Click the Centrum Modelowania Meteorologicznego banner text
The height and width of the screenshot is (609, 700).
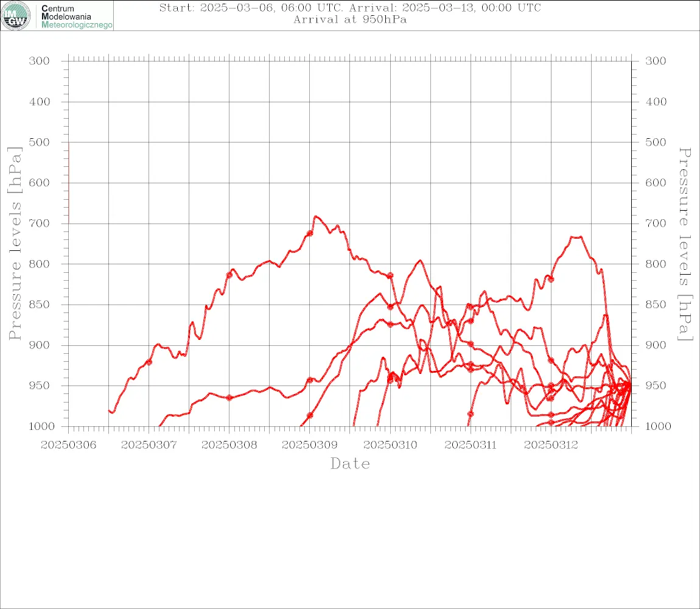pyautogui.click(x=76, y=16)
